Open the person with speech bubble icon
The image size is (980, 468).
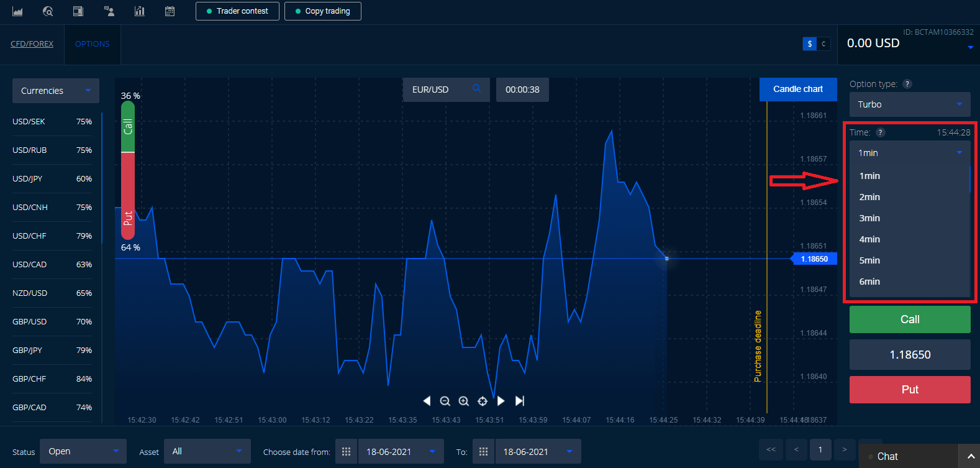(x=109, y=11)
